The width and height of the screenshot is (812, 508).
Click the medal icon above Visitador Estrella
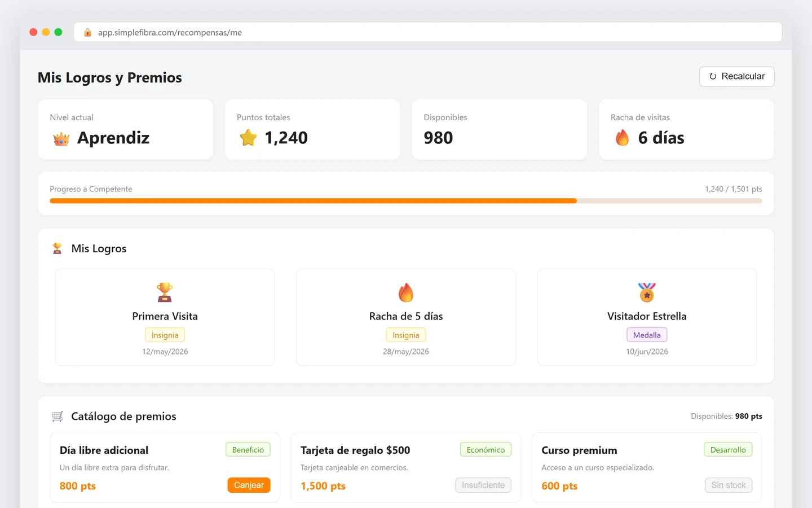pos(647,292)
